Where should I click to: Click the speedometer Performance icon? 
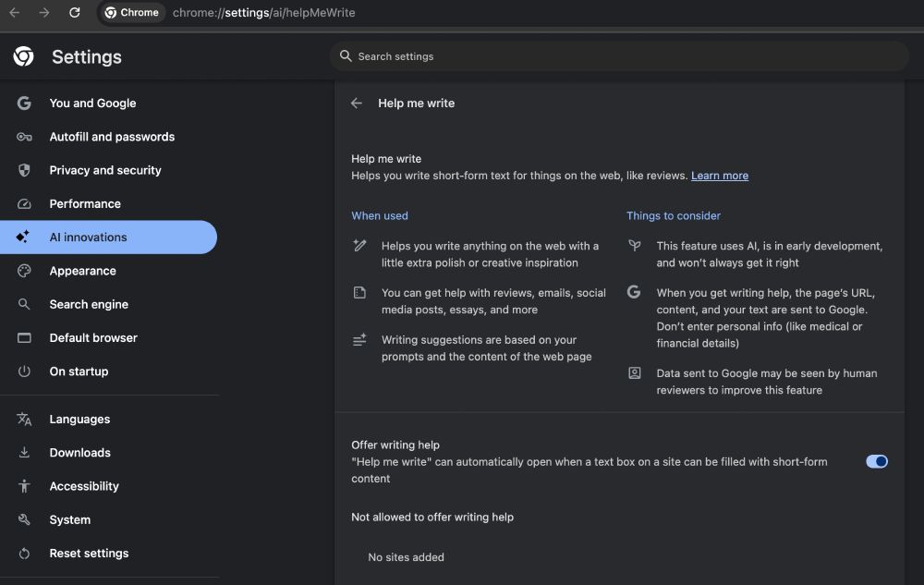[x=24, y=204]
